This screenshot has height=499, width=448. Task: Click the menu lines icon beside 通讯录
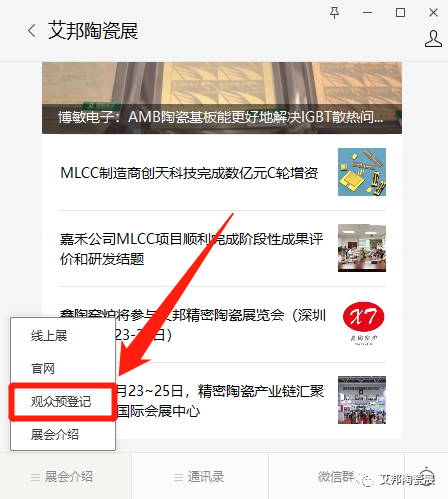click(x=178, y=477)
